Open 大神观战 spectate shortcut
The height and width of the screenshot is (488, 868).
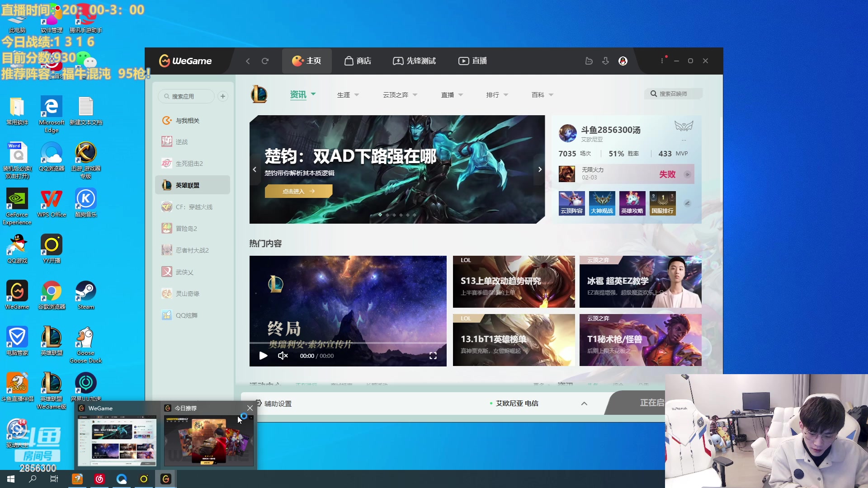click(602, 203)
